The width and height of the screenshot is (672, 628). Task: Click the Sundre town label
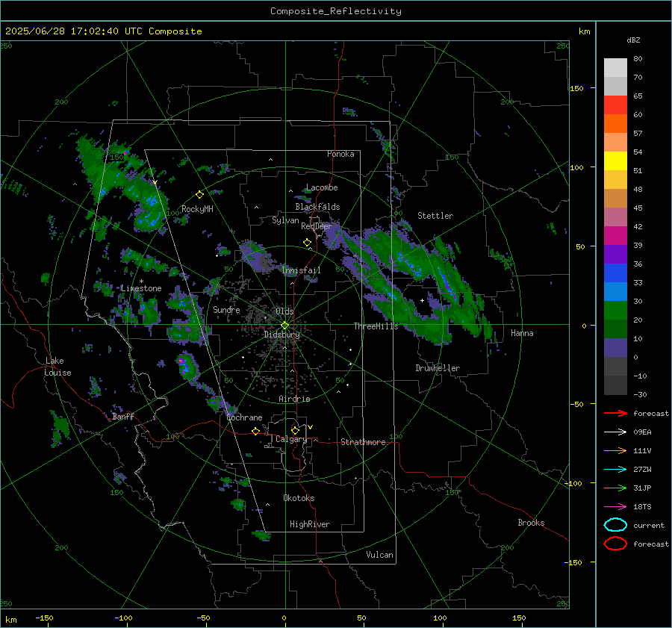[x=226, y=309]
